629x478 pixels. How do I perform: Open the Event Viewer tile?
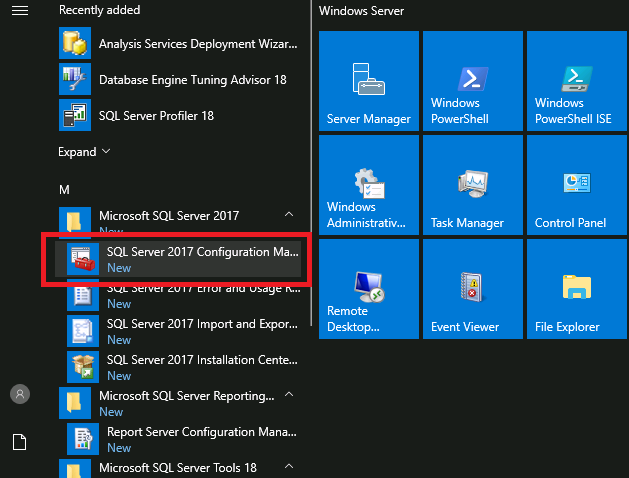(x=473, y=289)
